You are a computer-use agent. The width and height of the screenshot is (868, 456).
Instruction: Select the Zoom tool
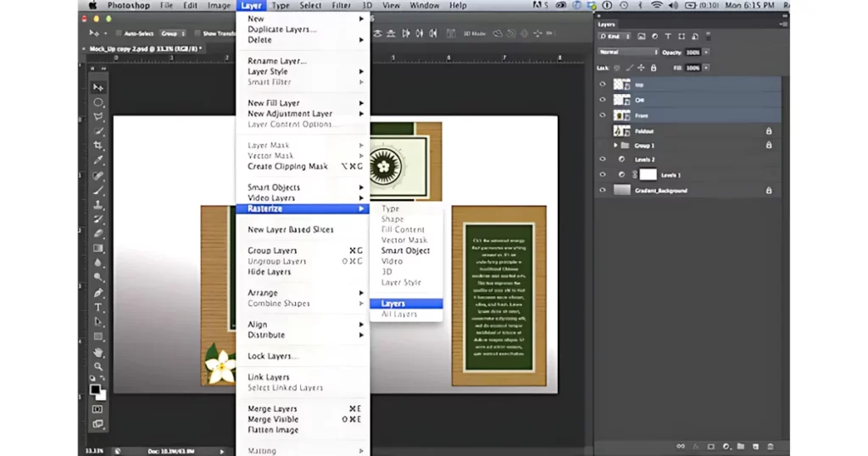coord(98,366)
